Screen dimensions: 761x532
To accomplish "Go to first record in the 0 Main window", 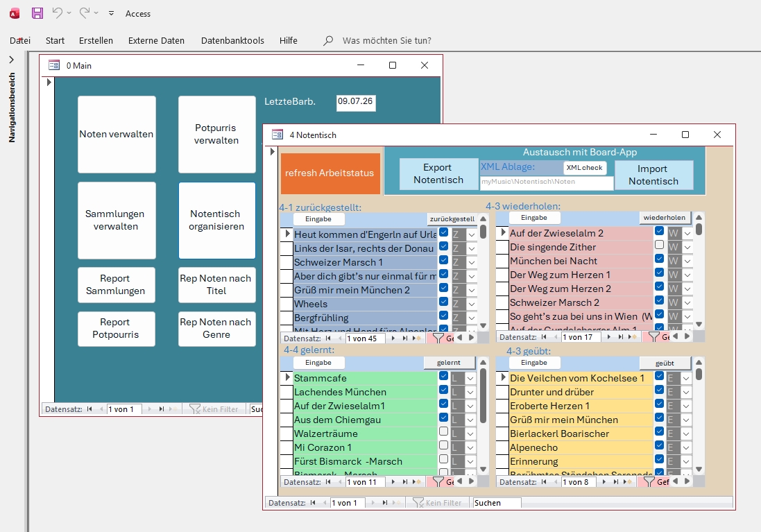I will pos(89,409).
